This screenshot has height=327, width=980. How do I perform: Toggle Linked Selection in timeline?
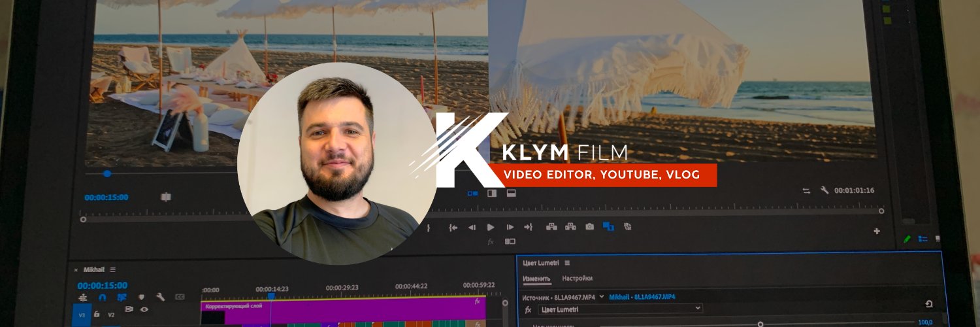pyautogui.click(x=122, y=298)
